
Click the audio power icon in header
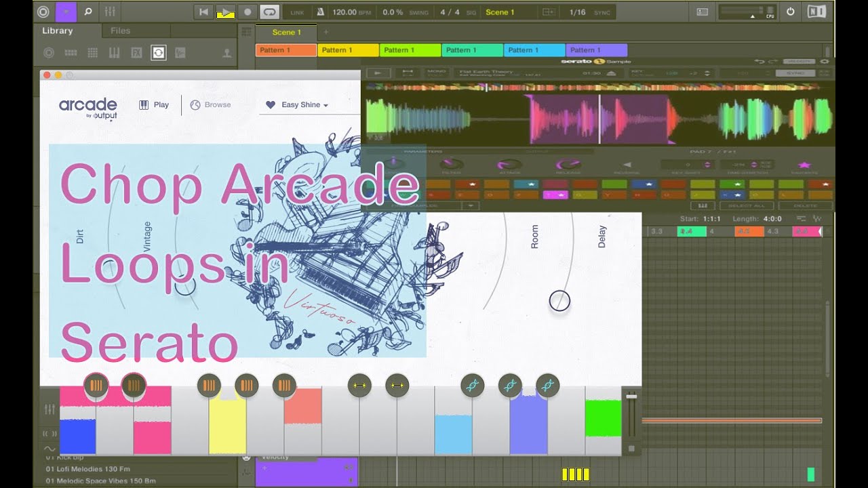[790, 12]
